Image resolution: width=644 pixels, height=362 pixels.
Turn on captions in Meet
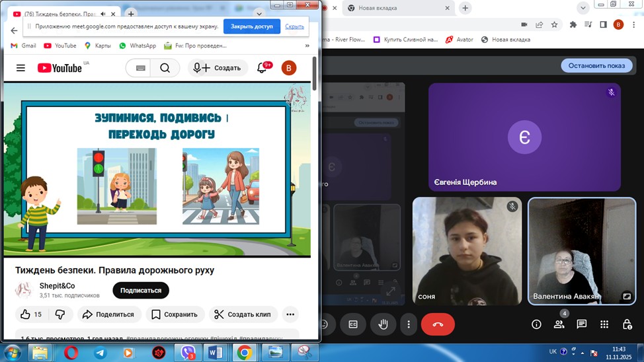[x=353, y=324]
